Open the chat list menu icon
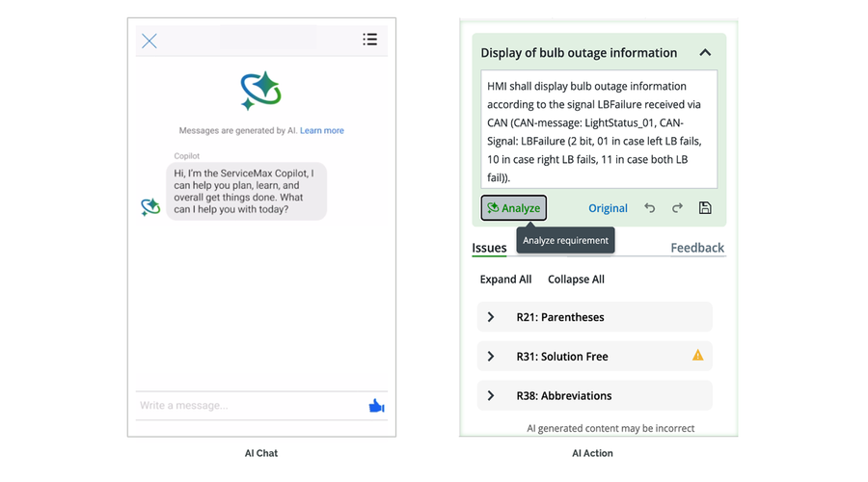Screen dimensions: 868x482 pos(369,40)
